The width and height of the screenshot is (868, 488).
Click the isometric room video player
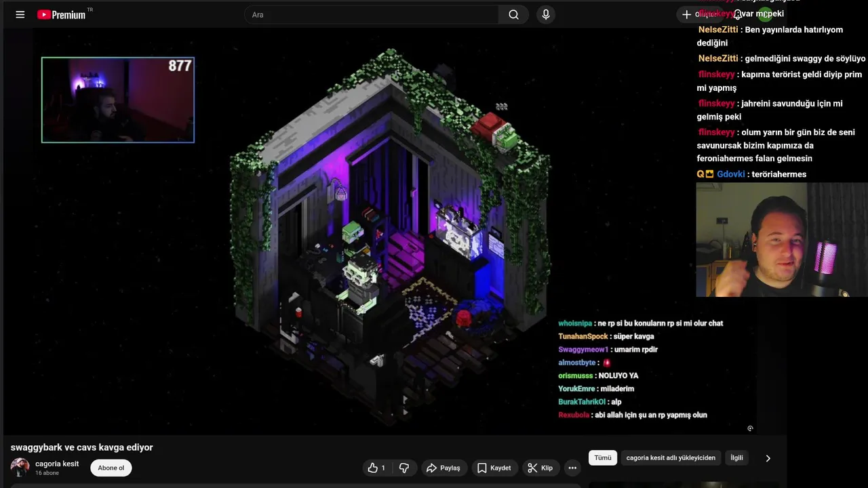[391, 230]
